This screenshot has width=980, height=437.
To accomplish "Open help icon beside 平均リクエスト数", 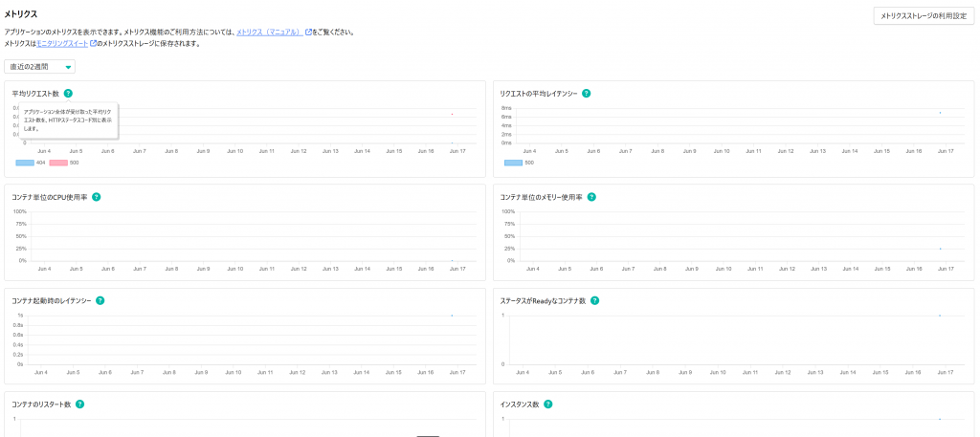I will pos(68,94).
